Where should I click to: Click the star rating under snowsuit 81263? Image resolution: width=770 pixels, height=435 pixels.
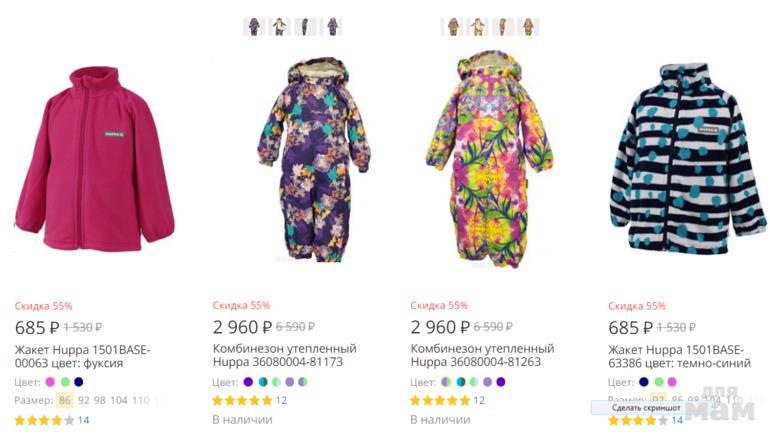pos(440,401)
